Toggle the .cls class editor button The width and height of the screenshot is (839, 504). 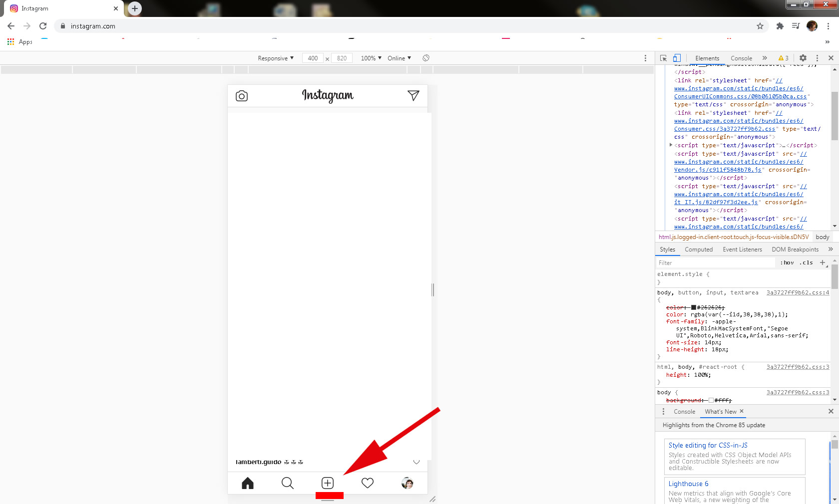pyautogui.click(x=806, y=262)
